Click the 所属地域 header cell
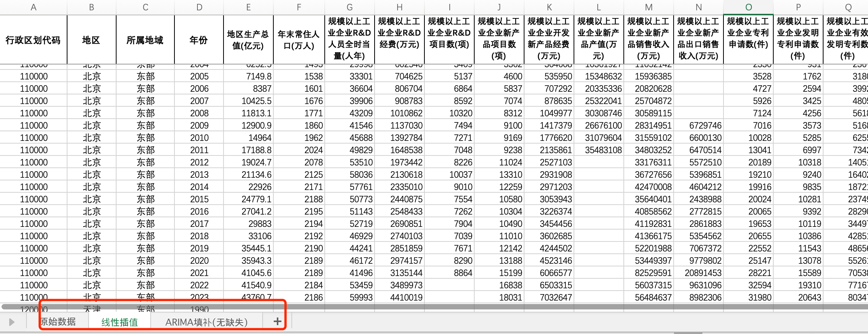868x334 pixels. tap(145, 40)
